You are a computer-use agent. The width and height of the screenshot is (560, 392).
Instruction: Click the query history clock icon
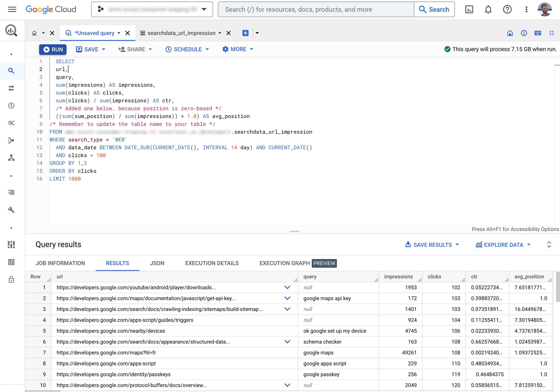[12, 106]
